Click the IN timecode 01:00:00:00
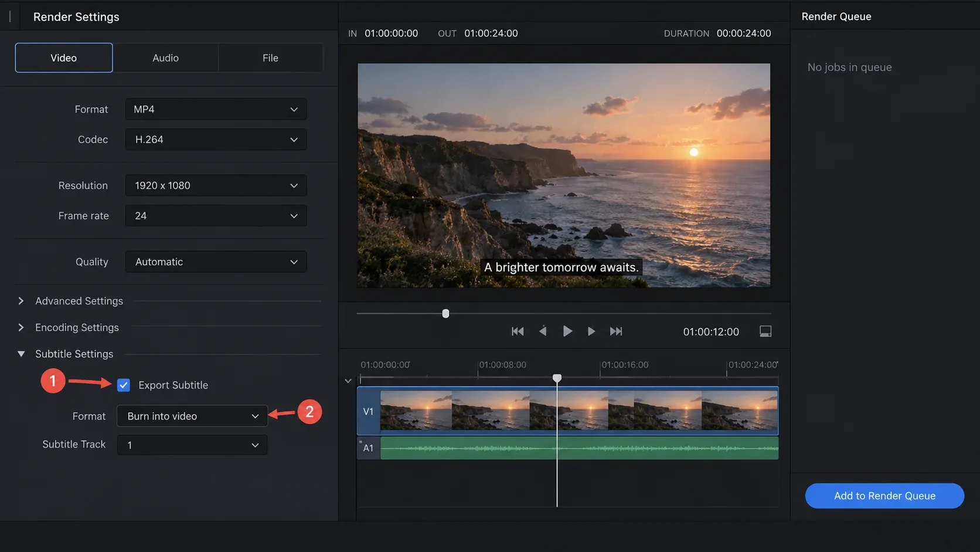Screen dimensions: 980x552 392,33
